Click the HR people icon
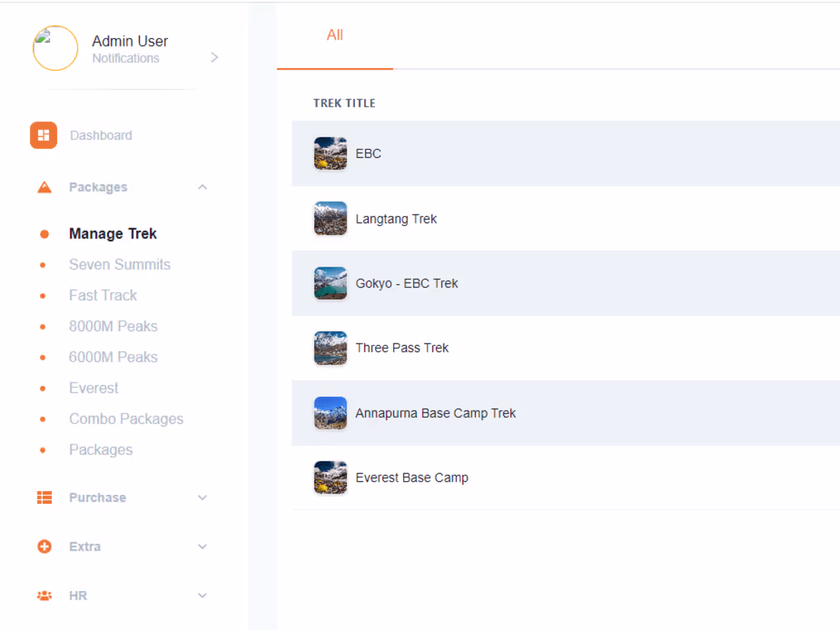 coord(44,596)
